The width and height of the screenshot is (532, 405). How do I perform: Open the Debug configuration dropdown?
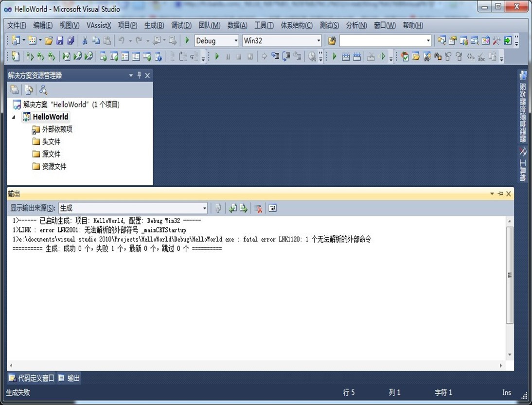point(236,41)
